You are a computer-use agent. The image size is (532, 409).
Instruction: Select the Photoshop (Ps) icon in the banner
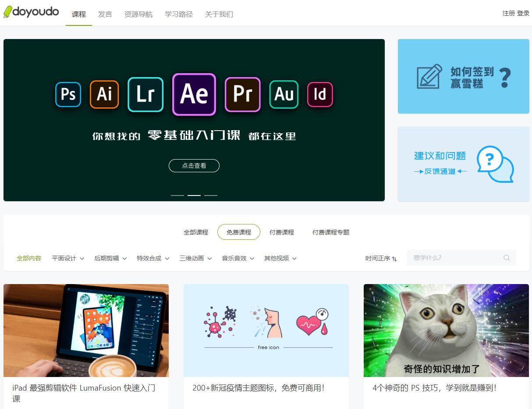[x=67, y=94]
